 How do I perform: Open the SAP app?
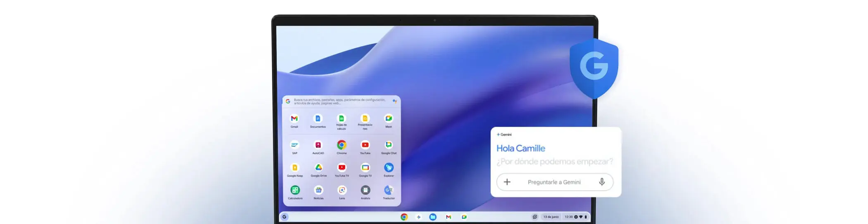coord(295,145)
